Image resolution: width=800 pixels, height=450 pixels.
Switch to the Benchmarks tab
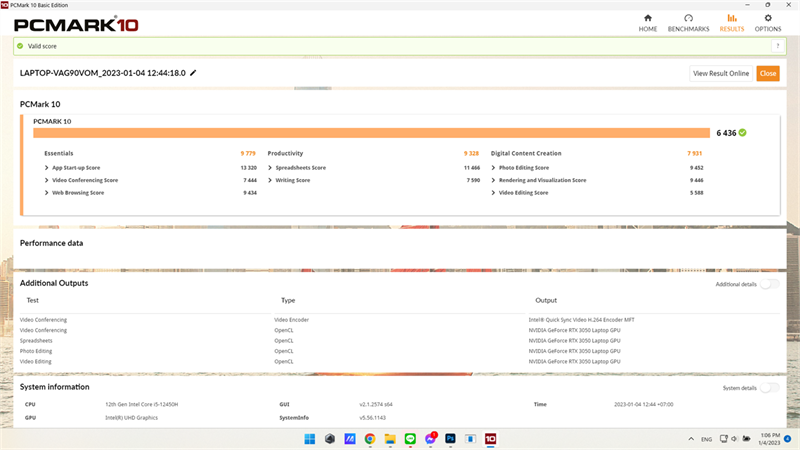[688, 22]
